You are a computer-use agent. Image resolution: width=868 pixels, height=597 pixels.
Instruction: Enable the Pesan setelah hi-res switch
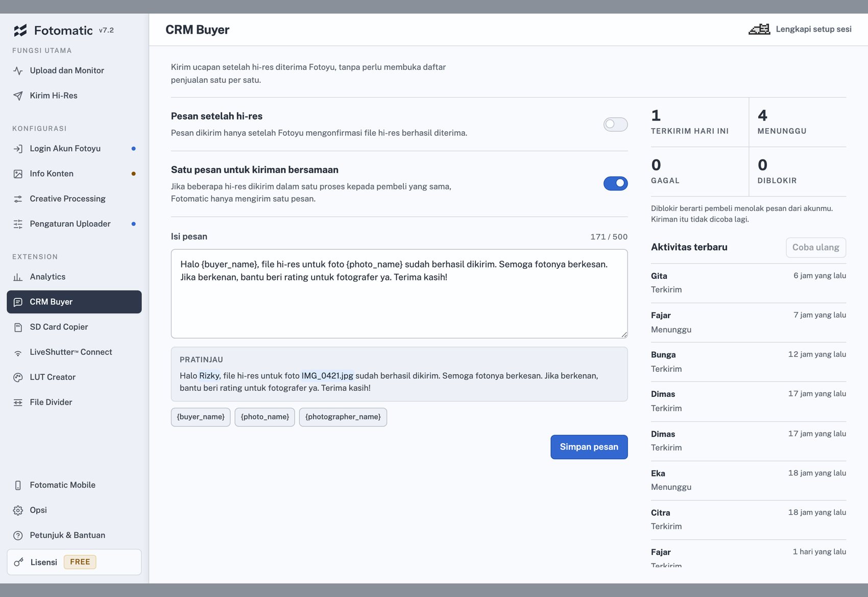(x=615, y=124)
